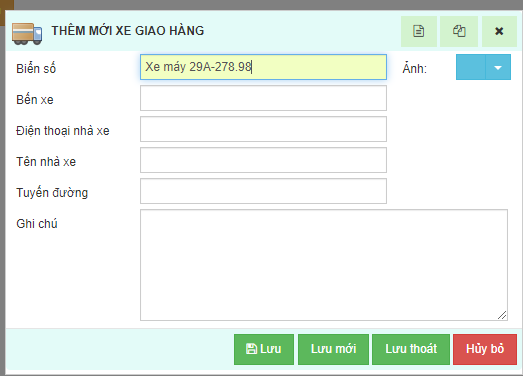Click the Ghi chú label
The image size is (523, 376).
[x=37, y=224]
